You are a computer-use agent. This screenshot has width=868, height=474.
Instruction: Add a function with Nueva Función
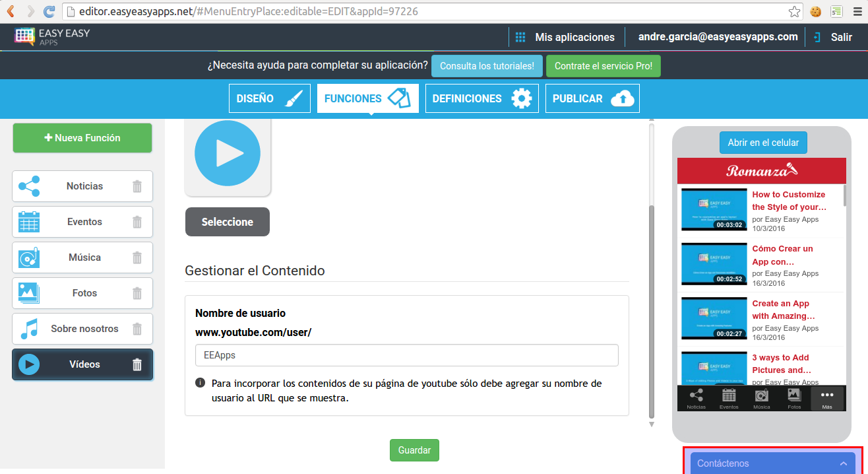[82, 138]
